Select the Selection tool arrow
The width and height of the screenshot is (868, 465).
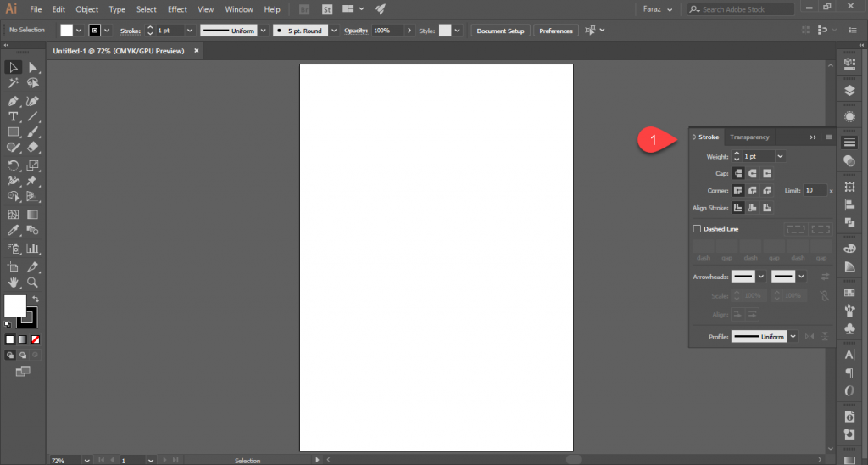click(x=14, y=68)
